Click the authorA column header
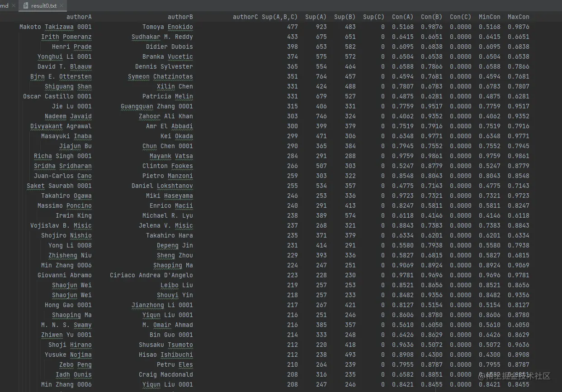562x392 pixels. click(x=79, y=17)
